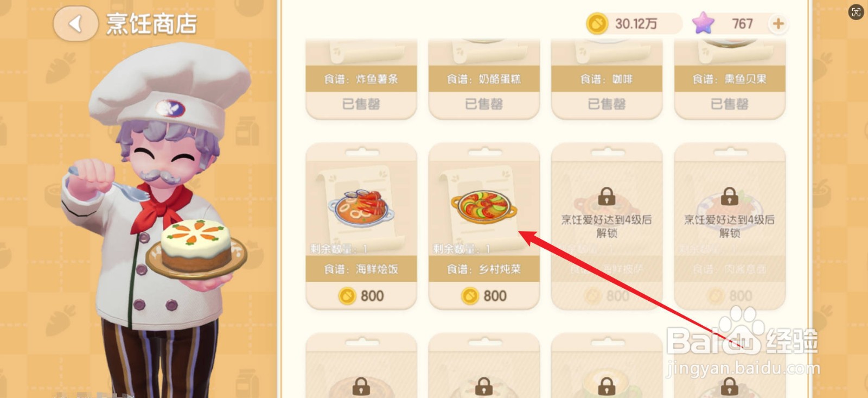
Task: Tap the lock icon on fourth middle-row card
Action: tap(730, 196)
